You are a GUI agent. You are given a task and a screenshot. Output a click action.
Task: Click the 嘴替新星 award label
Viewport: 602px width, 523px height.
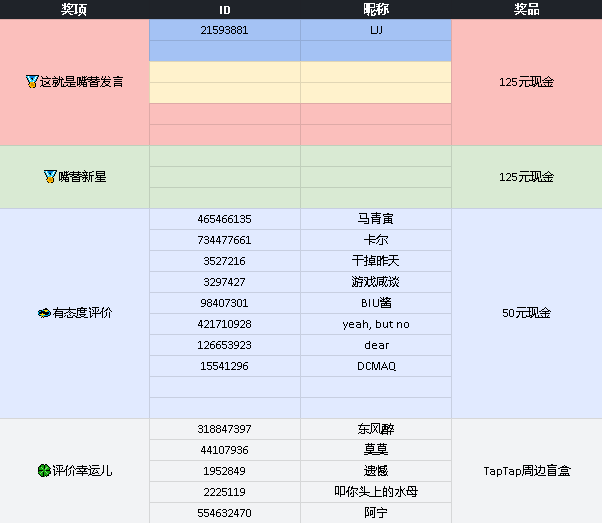point(82,177)
